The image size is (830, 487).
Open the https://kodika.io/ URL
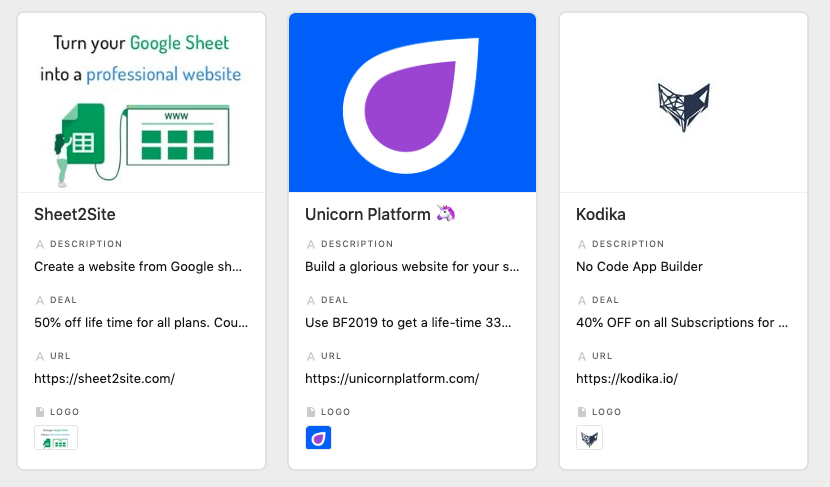(627, 378)
